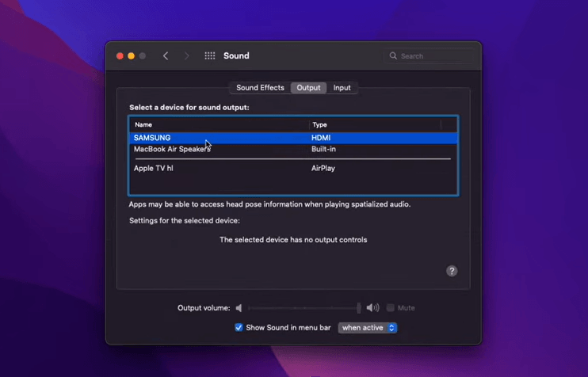Screen dimensions: 588x377
Task: Close the Sound window
Action: point(120,56)
